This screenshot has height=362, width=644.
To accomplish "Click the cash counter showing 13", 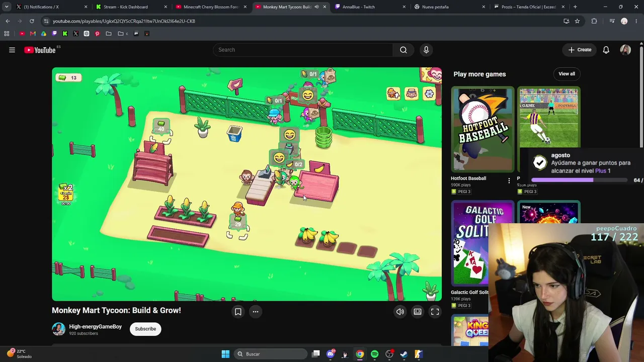I will coord(68,77).
